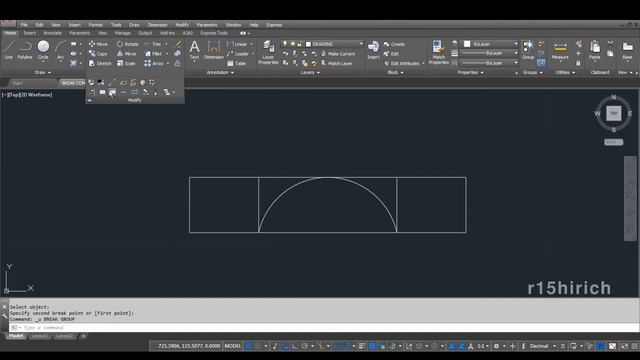Expand the Draw panel

42,73
